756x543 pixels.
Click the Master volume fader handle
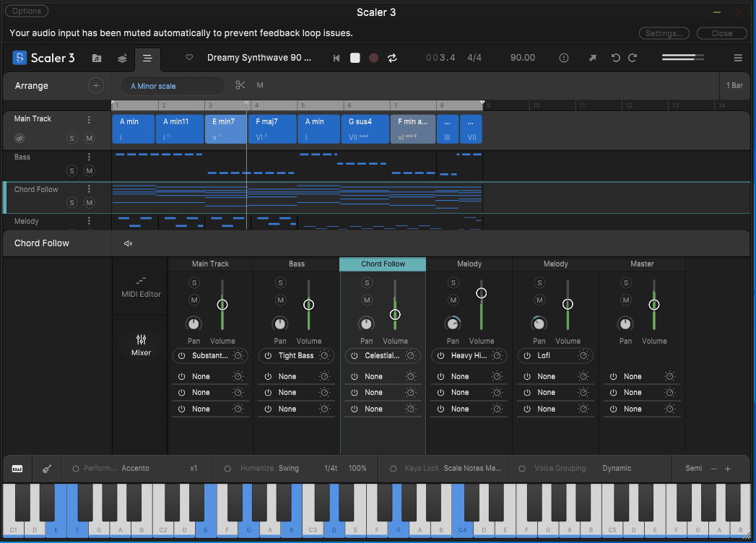pos(654,305)
